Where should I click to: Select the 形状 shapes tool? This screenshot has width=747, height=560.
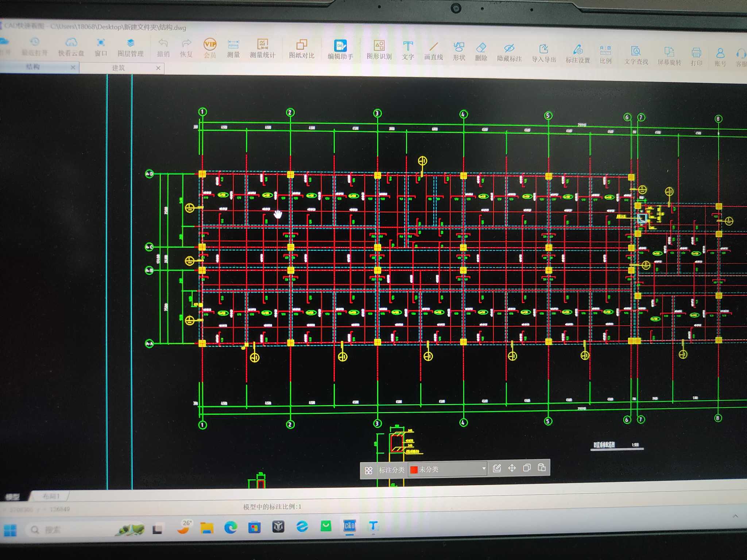[x=459, y=51]
